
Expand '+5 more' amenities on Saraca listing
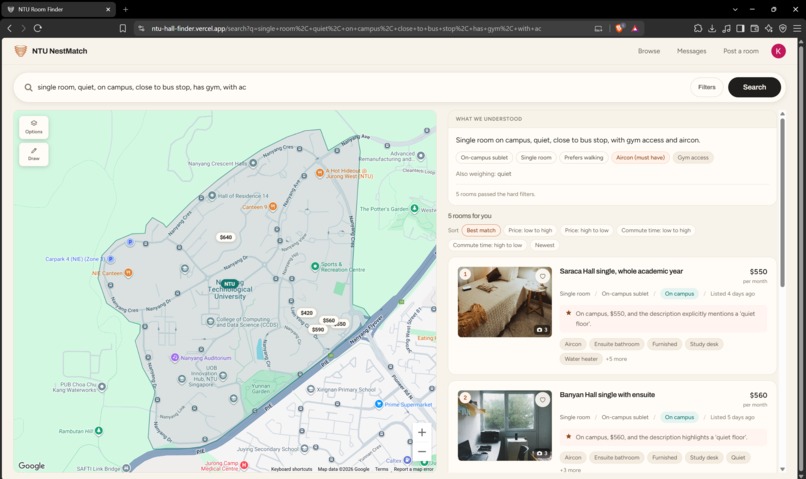pyautogui.click(x=616, y=359)
